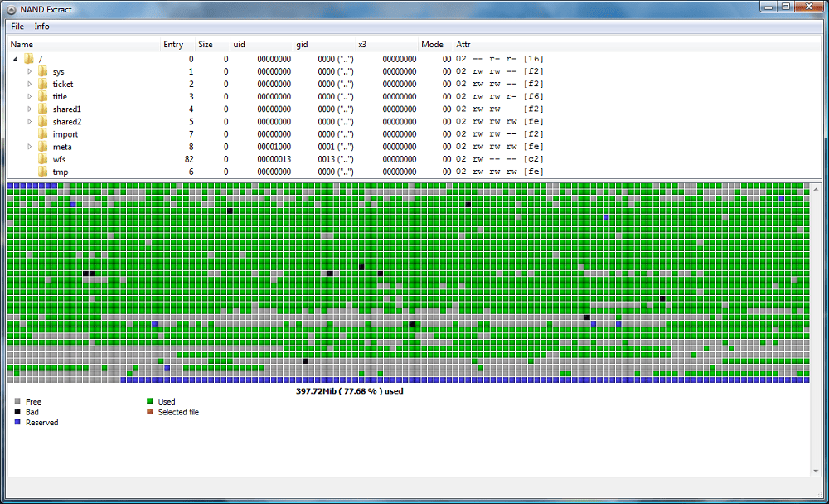Open the Info menu
Viewport: 829px width, 504px height.
click(x=41, y=27)
